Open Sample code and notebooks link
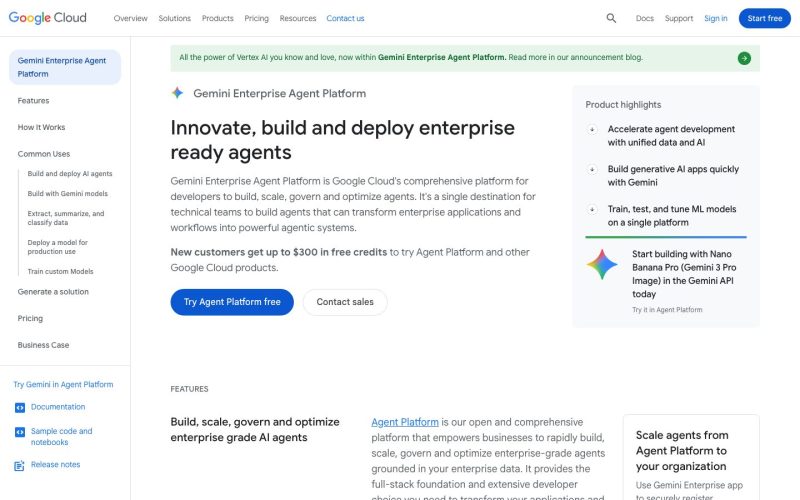800x500 pixels. pos(62,437)
